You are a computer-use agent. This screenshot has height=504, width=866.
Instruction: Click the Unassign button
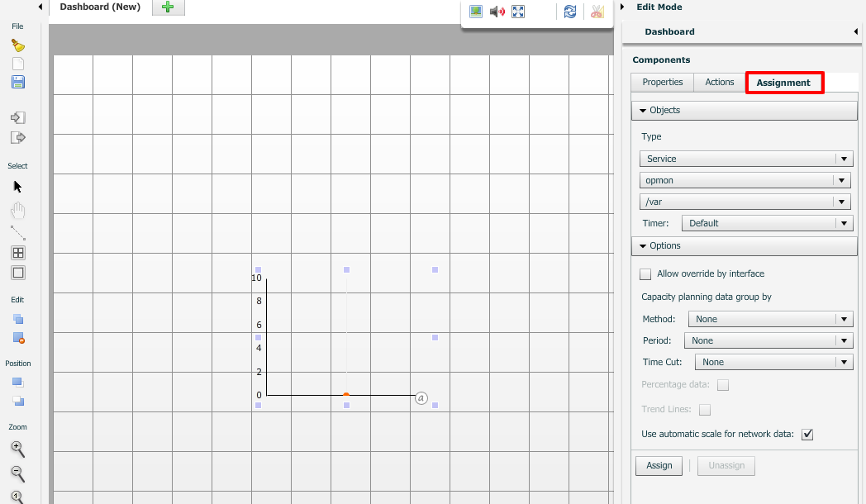coord(726,466)
